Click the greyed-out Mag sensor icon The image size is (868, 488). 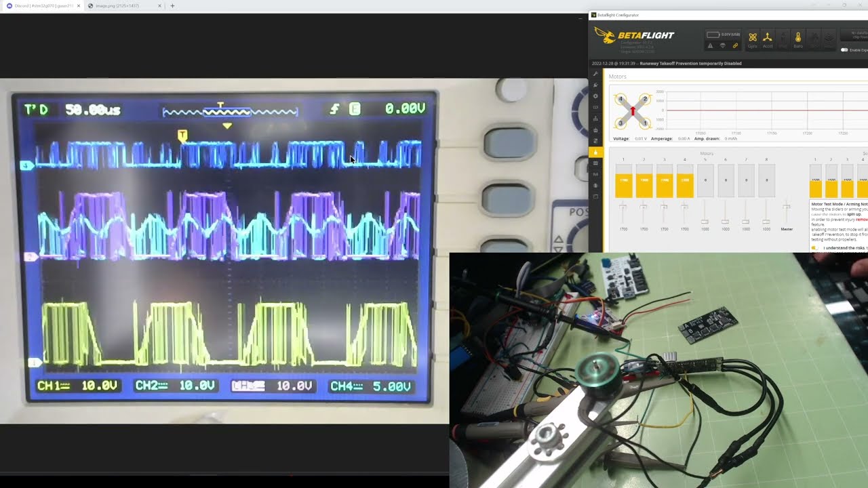[783, 39]
